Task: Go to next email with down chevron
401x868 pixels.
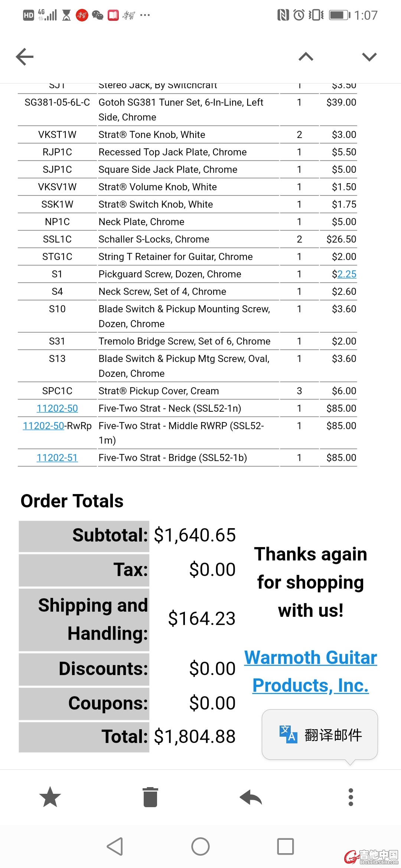Action: (369, 57)
